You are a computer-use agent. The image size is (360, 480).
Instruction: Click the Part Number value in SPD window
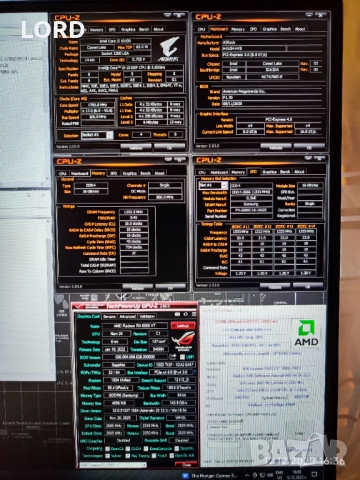[251, 210]
